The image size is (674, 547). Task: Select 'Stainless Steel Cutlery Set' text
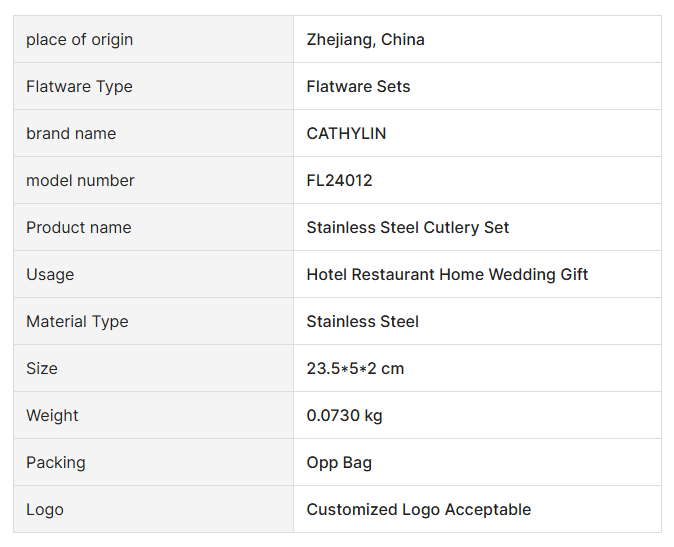(x=408, y=228)
